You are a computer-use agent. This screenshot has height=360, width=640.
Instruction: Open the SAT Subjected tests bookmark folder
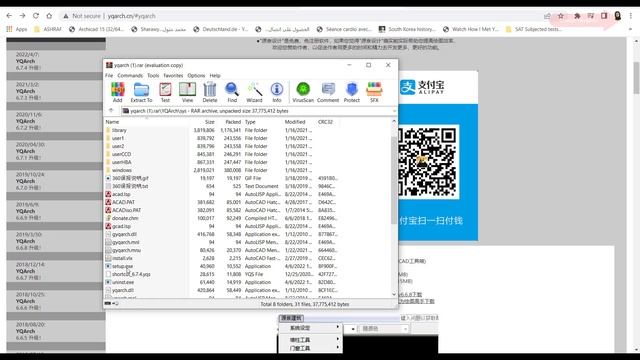pyautogui.click(x=533, y=29)
